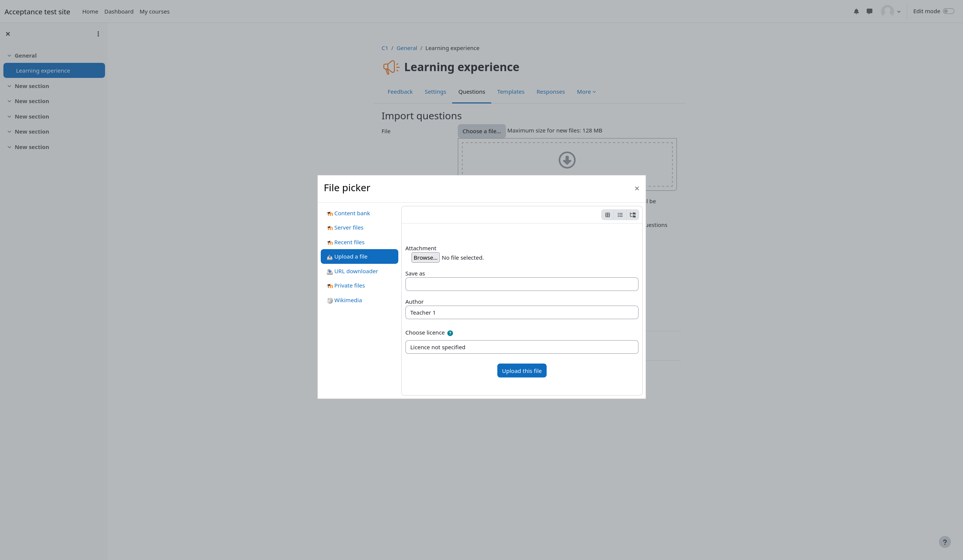
Task: Expand the More tab menu
Action: point(586,92)
